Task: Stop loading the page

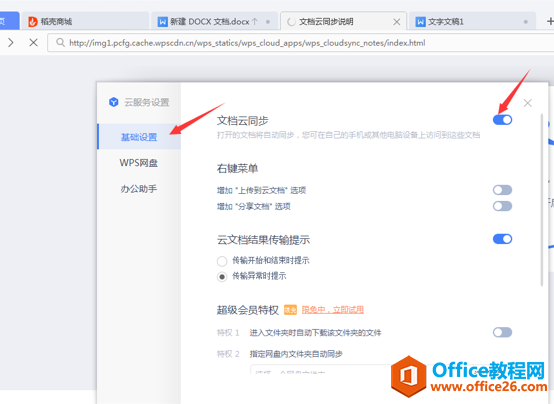Action: click(33, 43)
